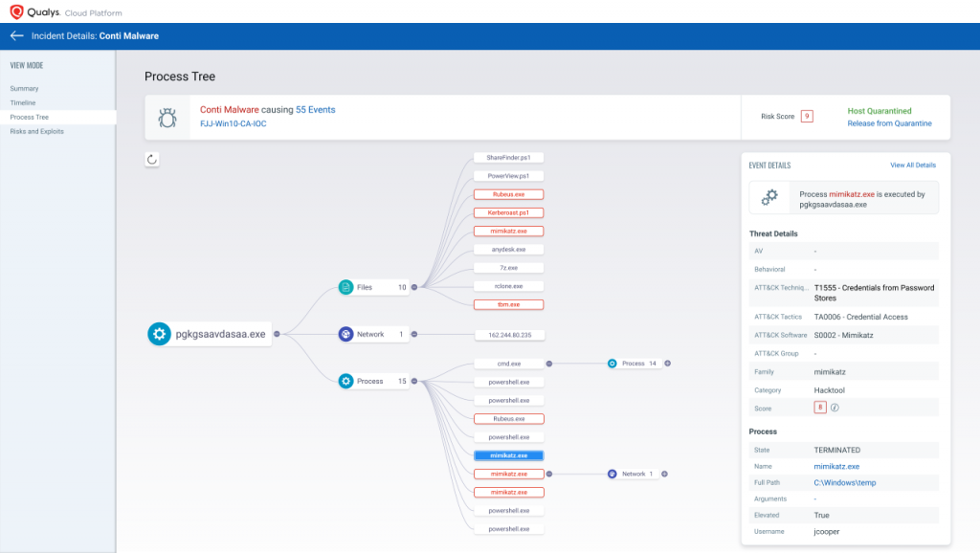The width and height of the screenshot is (980, 553).
Task: Open the Summary view
Action: point(24,89)
